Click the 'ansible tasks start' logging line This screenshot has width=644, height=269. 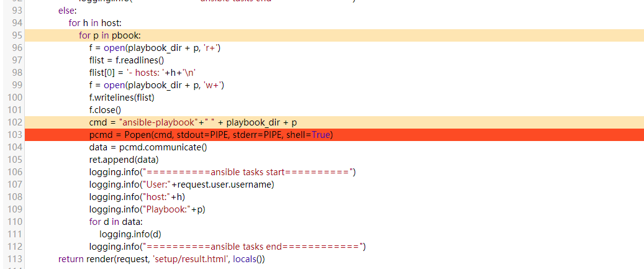pyautogui.click(x=222, y=171)
